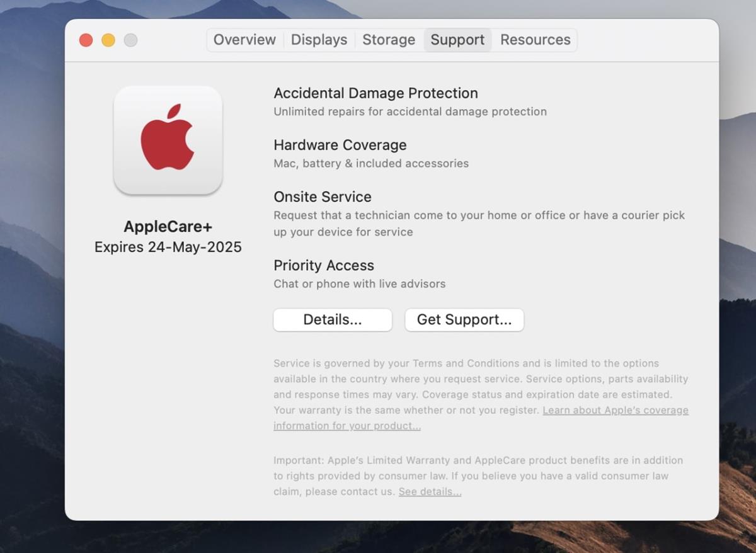756x553 pixels.
Task: Select the Onsite Service heading
Action: coord(322,197)
